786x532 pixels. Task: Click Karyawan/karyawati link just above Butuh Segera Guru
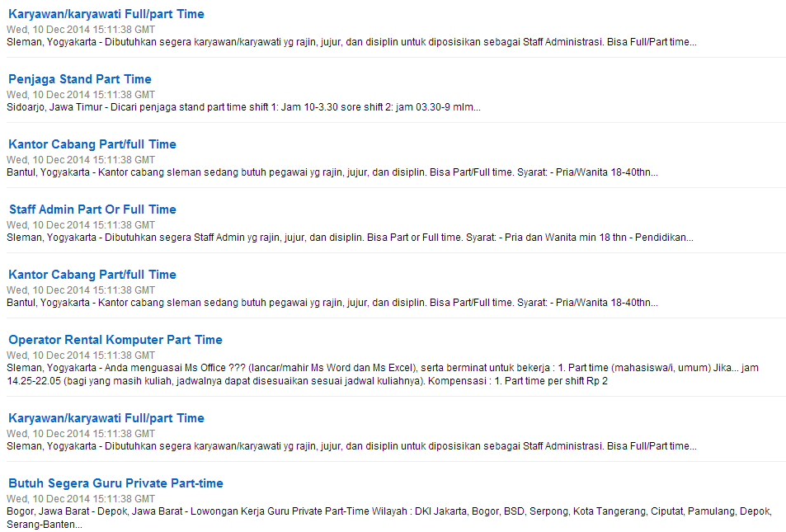(106, 418)
